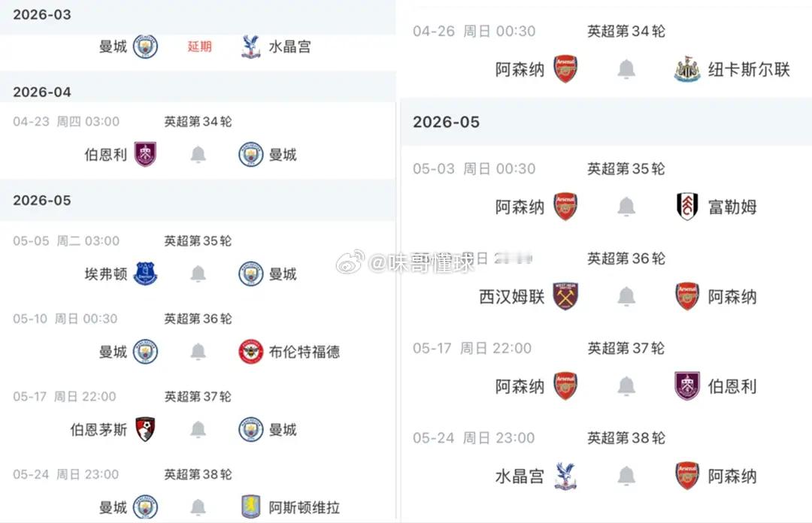Select the Manchester City club crest

[x=145, y=46]
